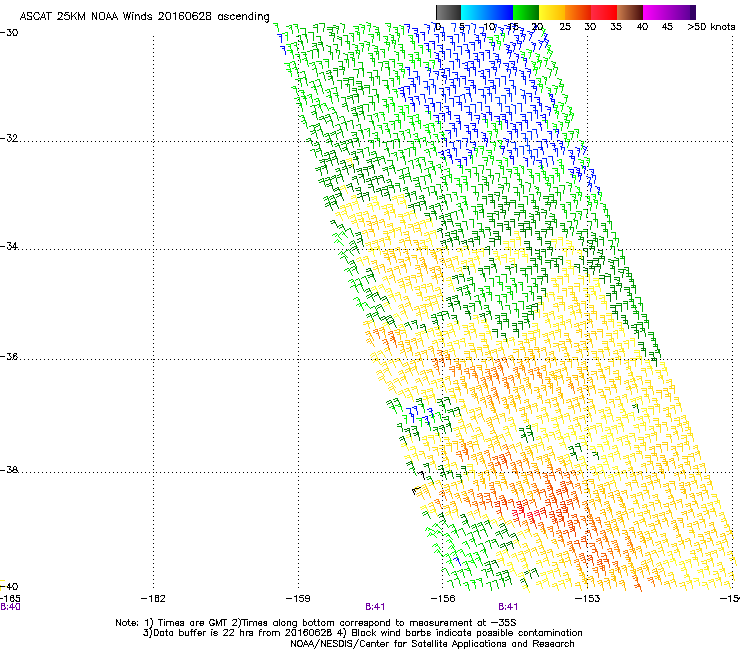Viewport: 740px width, 650px height.
Task: Select the red segment of the color bar
Action: click(604, 12)
